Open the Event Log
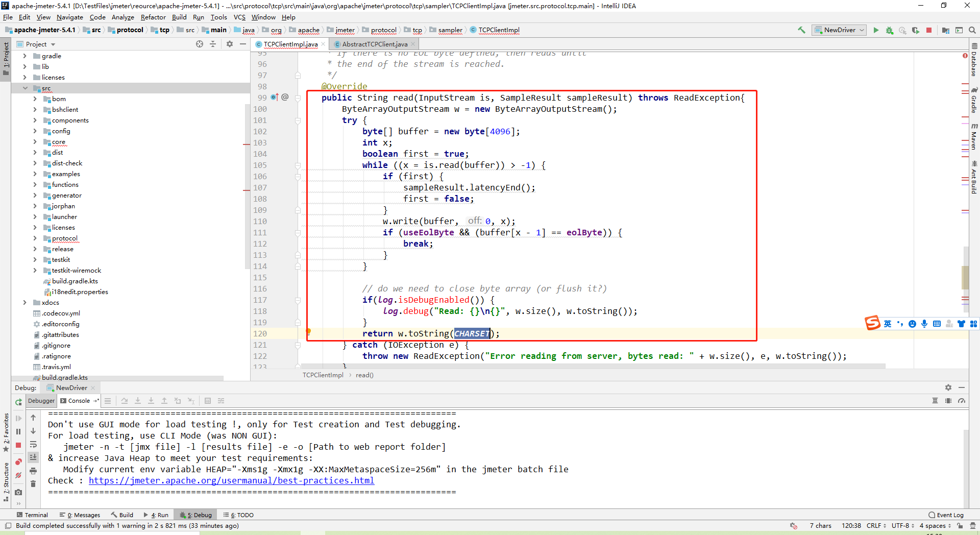The height and width of the screenshot is (535, 980). tap(946, 515)
